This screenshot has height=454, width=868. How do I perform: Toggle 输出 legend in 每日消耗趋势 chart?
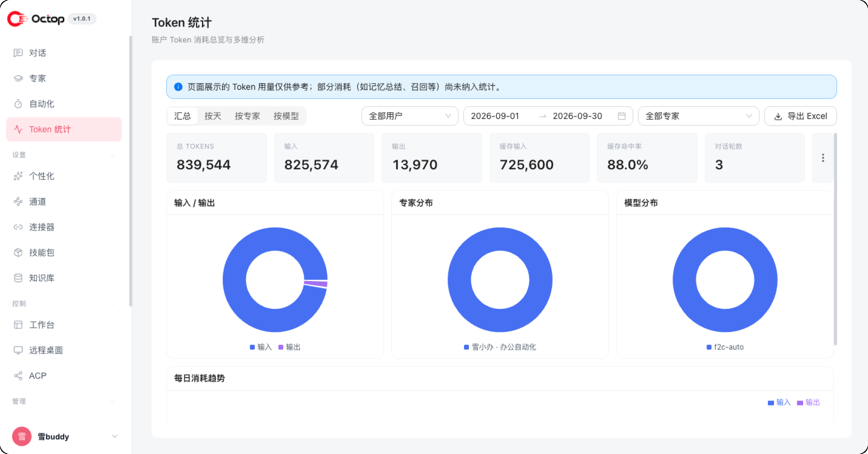click(x=809, y=402)
